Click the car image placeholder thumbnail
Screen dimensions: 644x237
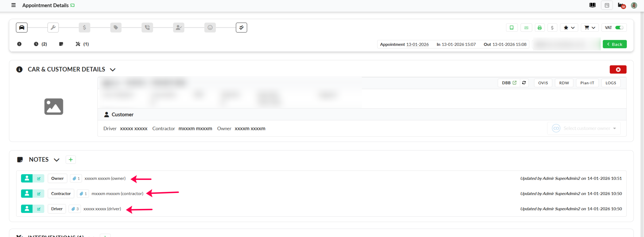[x=54, y=106]
